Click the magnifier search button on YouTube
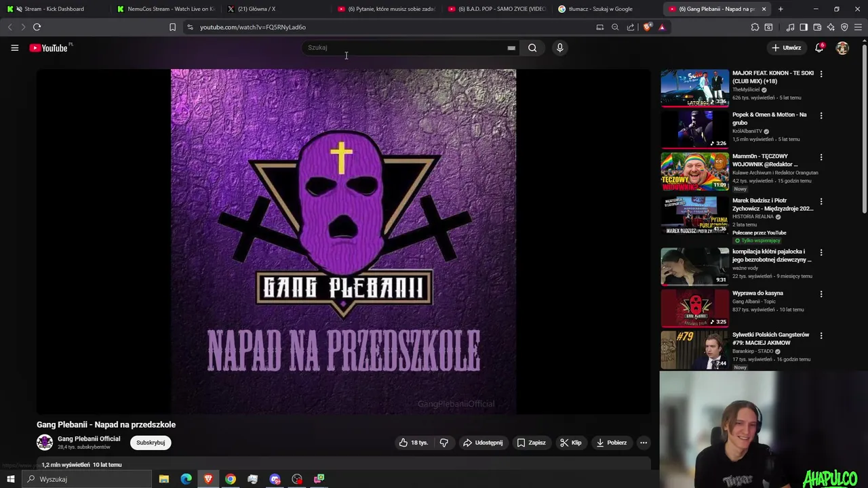 pyautogui.click(x=532, y=47)
